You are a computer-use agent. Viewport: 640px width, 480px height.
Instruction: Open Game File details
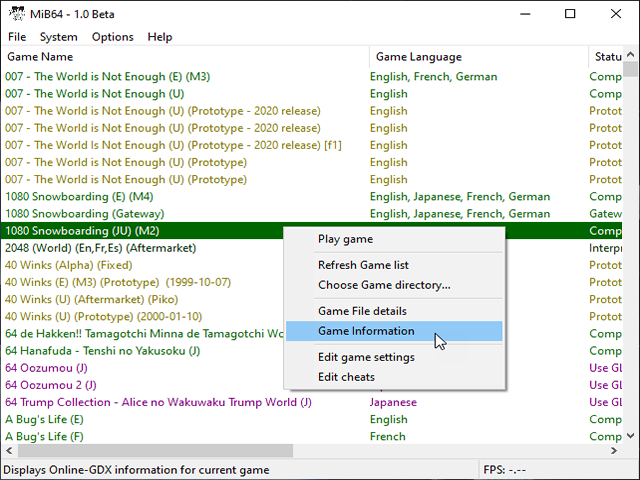pyautogui.click(x=362, y=311)
